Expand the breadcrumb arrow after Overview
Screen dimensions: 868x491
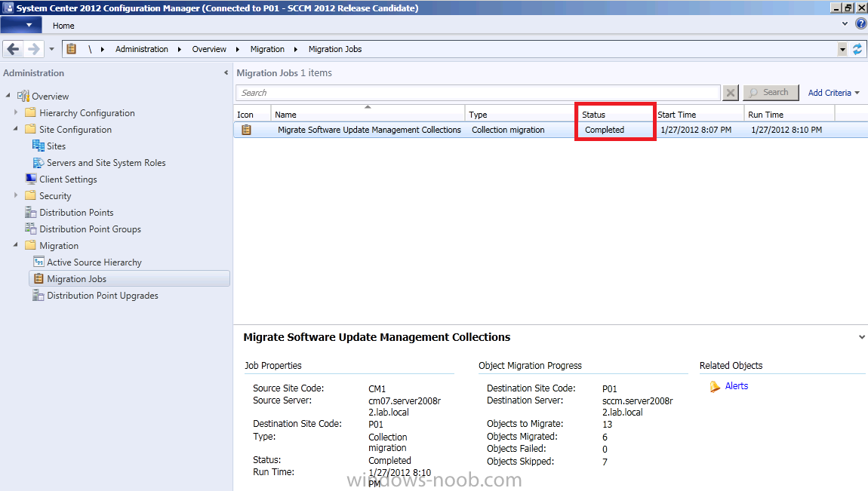point(238,49)
